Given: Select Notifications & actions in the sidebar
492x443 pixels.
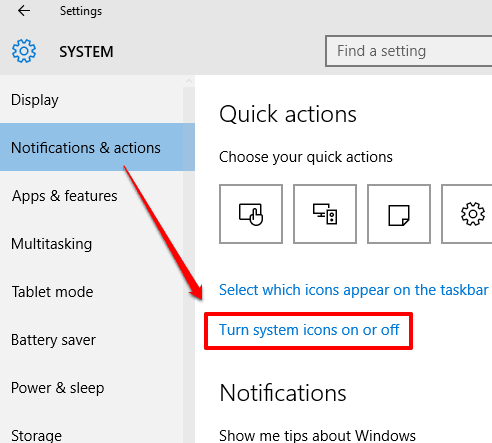Looking at the screenshot, I should click(x=97, y=147).
